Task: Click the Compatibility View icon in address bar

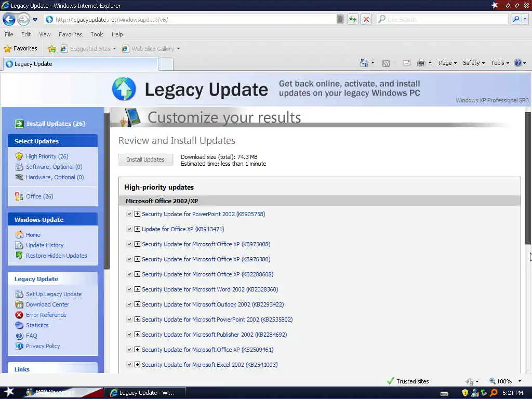Action: (x=340, y=19)
